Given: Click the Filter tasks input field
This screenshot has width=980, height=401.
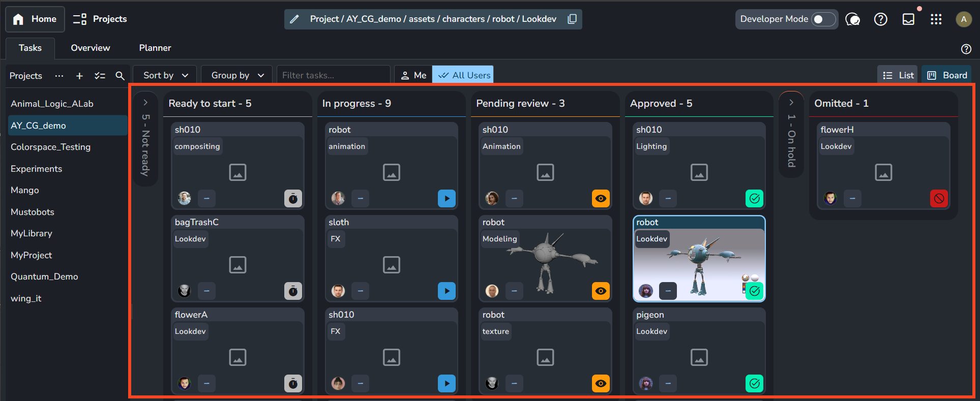Looking at the screenshot, I should [333, 75].
